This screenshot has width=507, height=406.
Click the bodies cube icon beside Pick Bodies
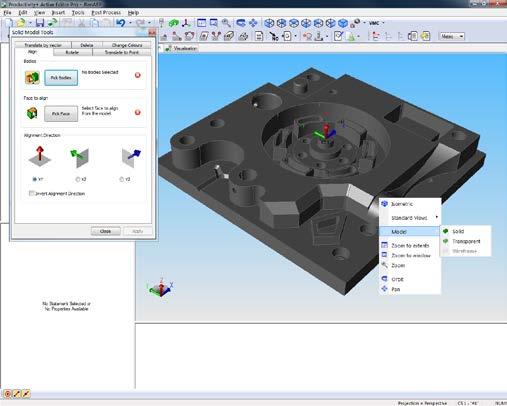tap(32, 78)
